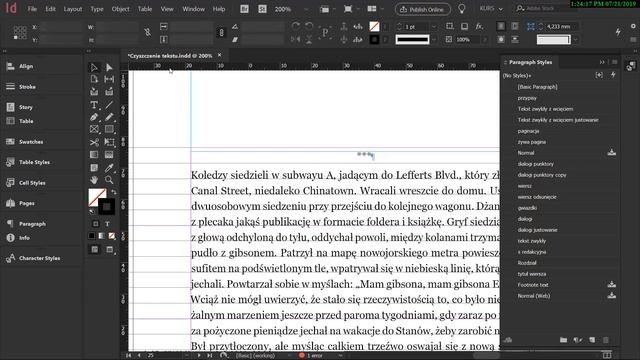The width and height of the screenshot is (640, 360).
Task: Click Publish Online button
Action: pos(422,9)
